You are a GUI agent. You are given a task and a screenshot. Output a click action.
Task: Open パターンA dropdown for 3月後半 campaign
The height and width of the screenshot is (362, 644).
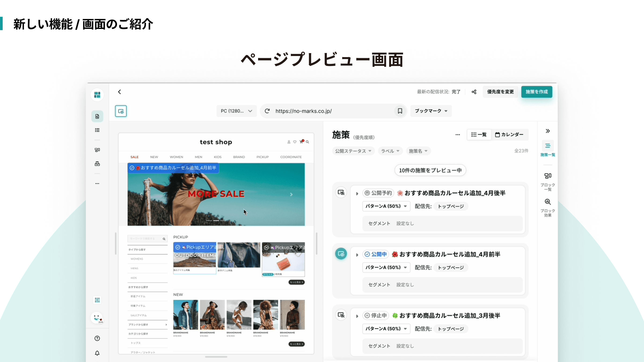pyautogui.click(x=386, y=328)
